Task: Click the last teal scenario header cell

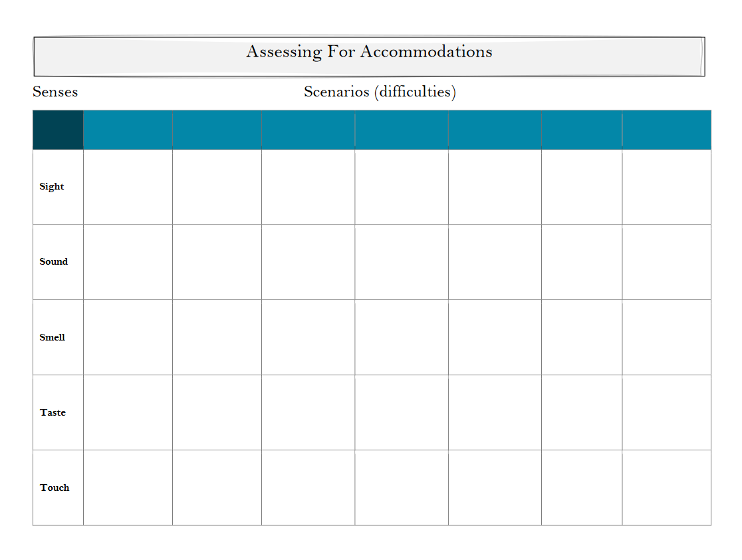Action: tap(666, 130)
